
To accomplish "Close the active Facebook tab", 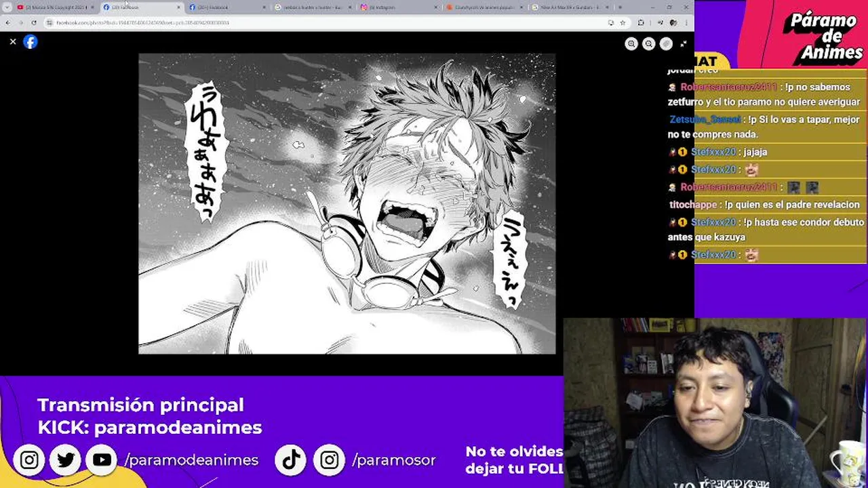I will [178, 7].
